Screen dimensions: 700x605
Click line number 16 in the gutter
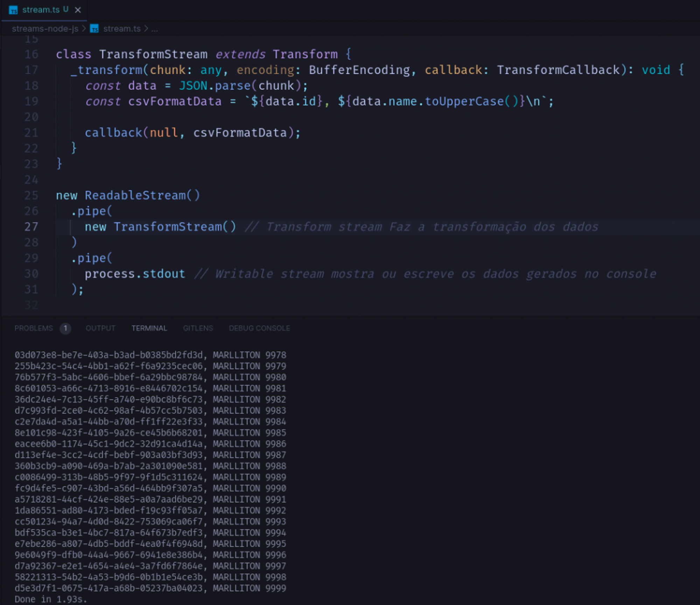pos(31,54)
